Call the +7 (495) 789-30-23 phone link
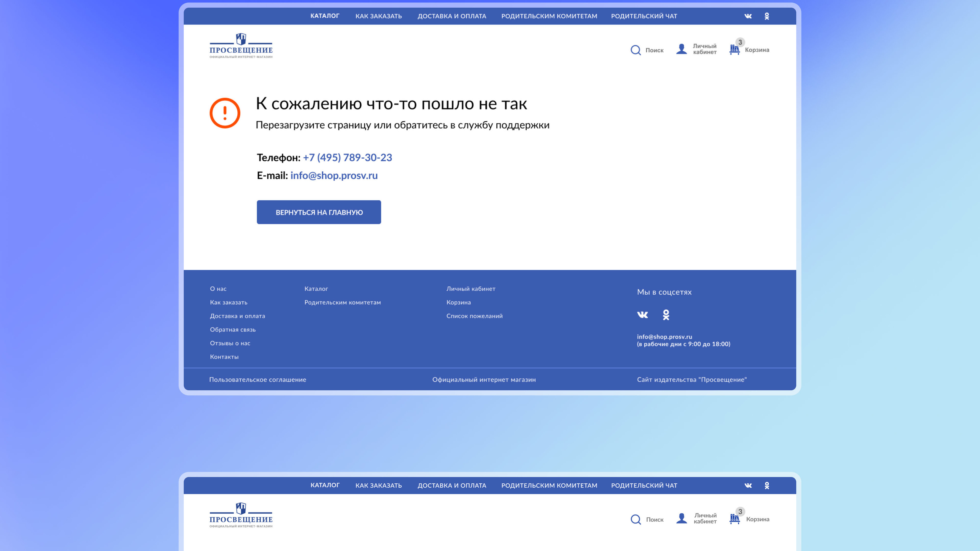This screenshot has width=980, height=551. [347, 157]
